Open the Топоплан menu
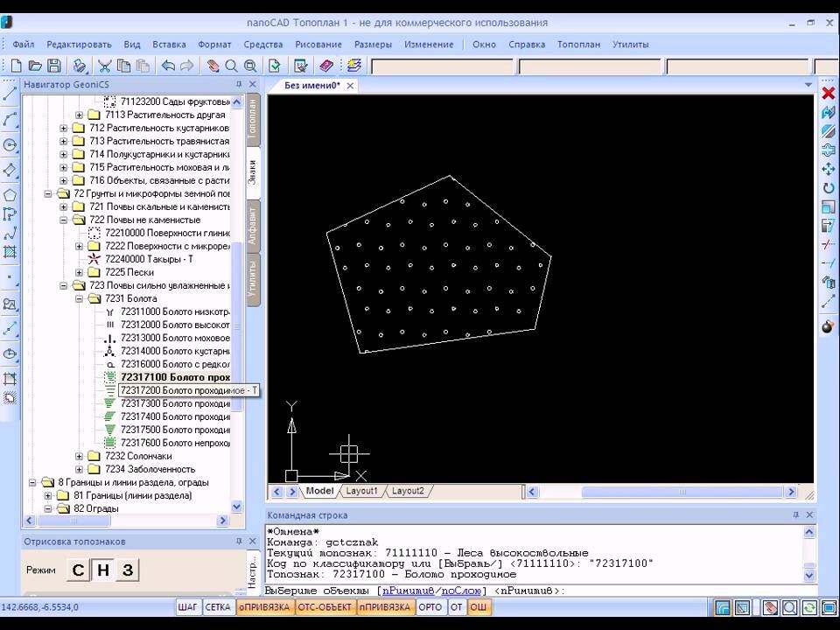This screenshot has width=840, height=630. pos(578,44)
